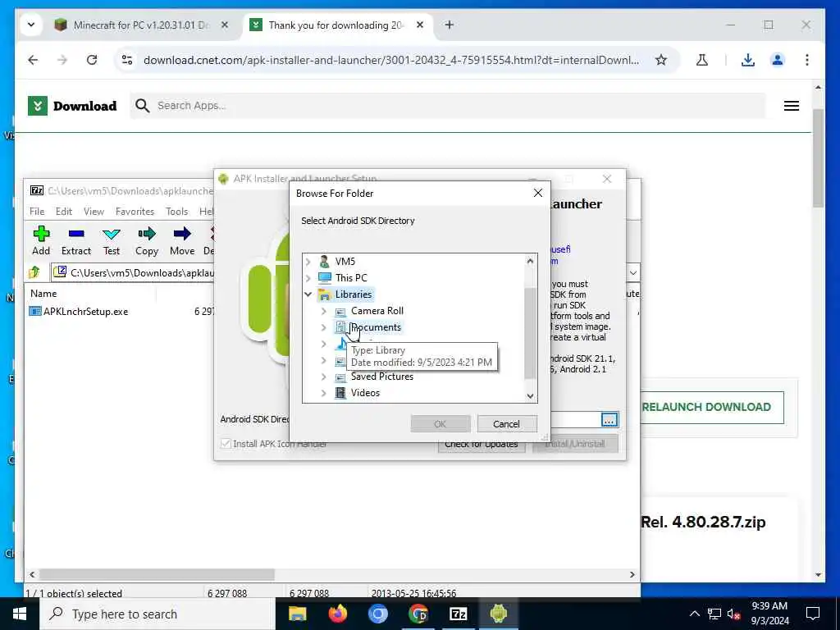Viewport: 840px width, 630px height.
Task: Toggle Install APK Icon Handler checkbox
Action: [x=226, y=444]
